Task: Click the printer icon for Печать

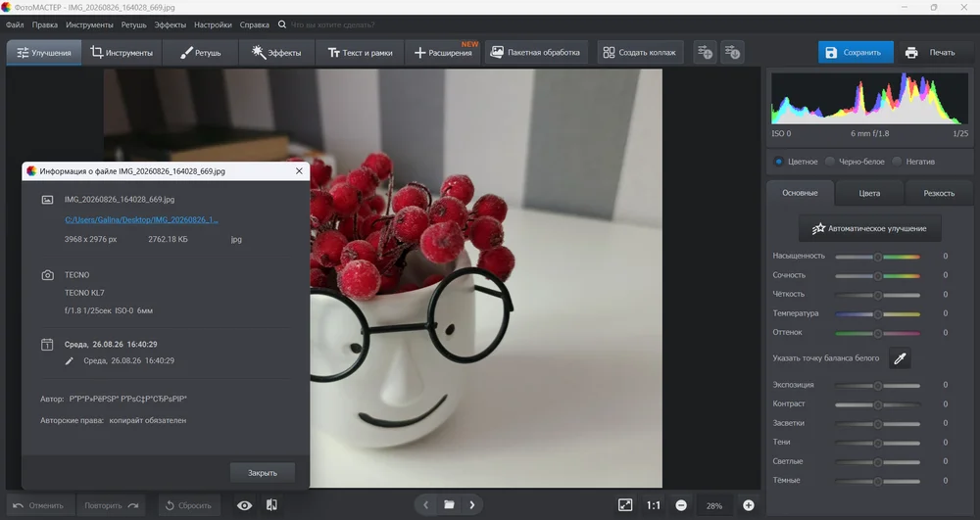Action: tap(911, 53)
